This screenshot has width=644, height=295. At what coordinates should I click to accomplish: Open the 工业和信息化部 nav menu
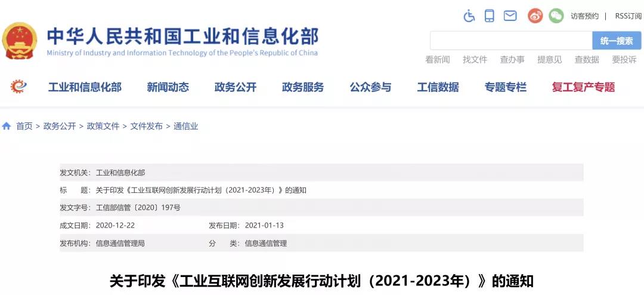pyautogui.click(x=85, y=87)
